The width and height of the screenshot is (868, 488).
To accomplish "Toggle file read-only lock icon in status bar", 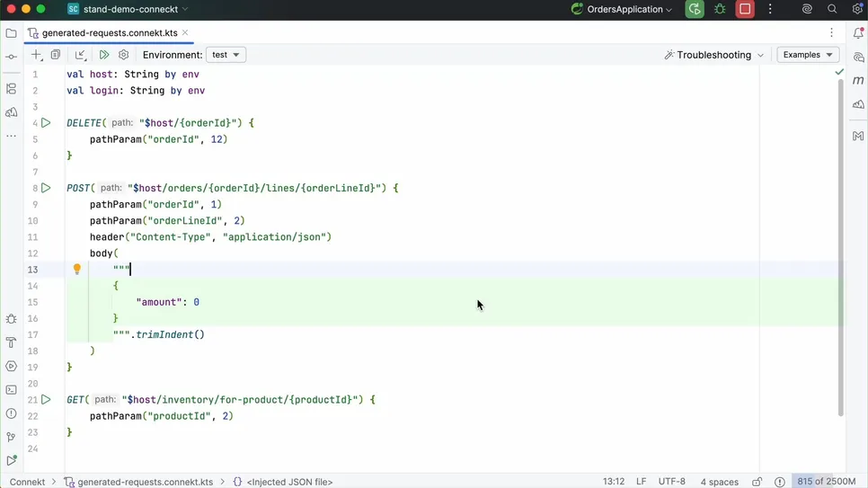I will pyautogui.click(x=757, y=482).
